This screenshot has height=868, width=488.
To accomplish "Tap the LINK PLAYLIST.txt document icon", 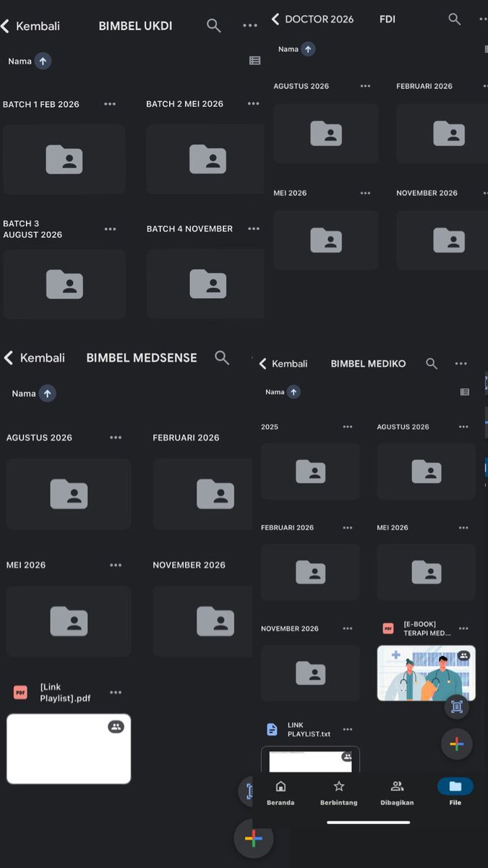I will (x=272, y=729).
